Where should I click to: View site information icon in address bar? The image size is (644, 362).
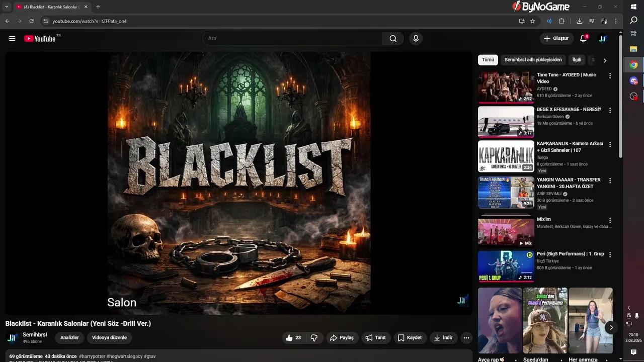coord(46,21)
